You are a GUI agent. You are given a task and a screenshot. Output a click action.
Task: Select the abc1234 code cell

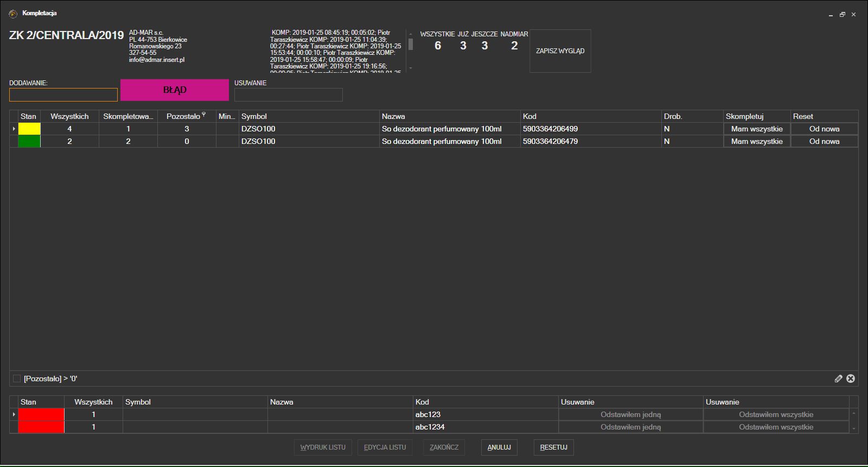(486, 427)
